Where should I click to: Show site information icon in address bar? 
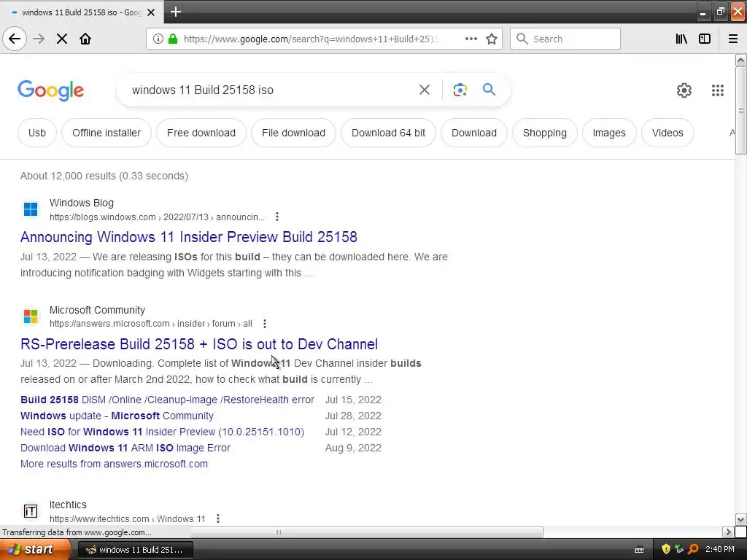pyautogui.click(x=158, y=39)
